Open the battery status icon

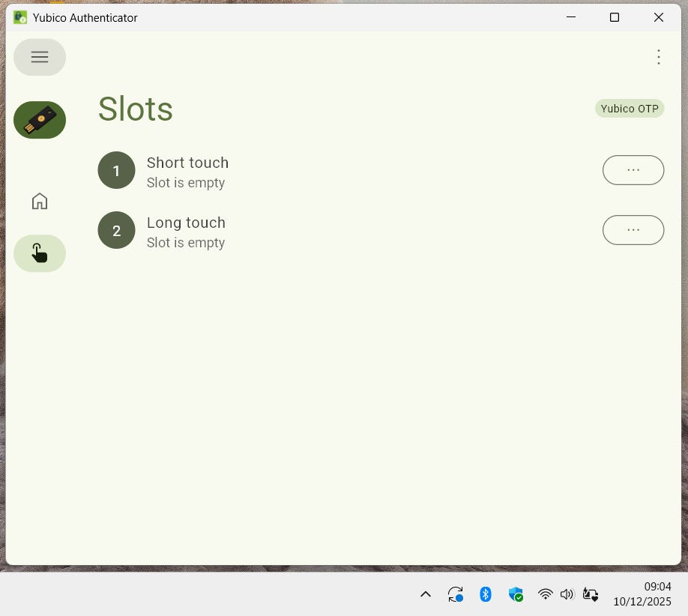(x=590, y=594)
